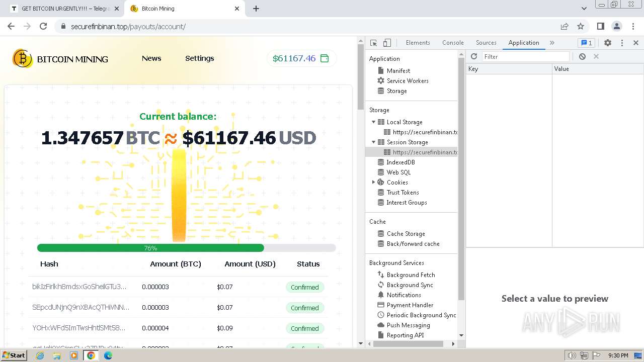Viewport: 644px width, 362px height.
Task: Switch to the Sources tab
Action: click(x=486, y=43)
